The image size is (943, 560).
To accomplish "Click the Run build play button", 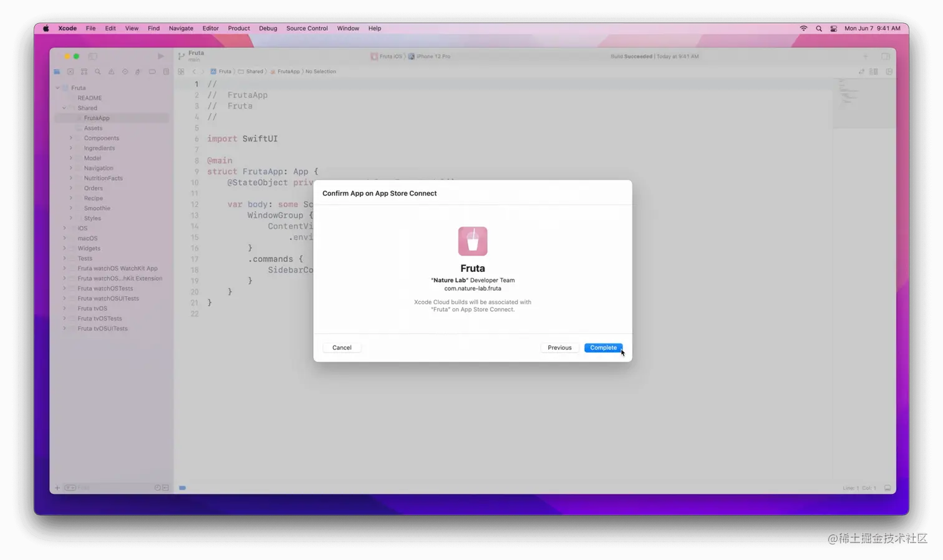I will 161,56.
